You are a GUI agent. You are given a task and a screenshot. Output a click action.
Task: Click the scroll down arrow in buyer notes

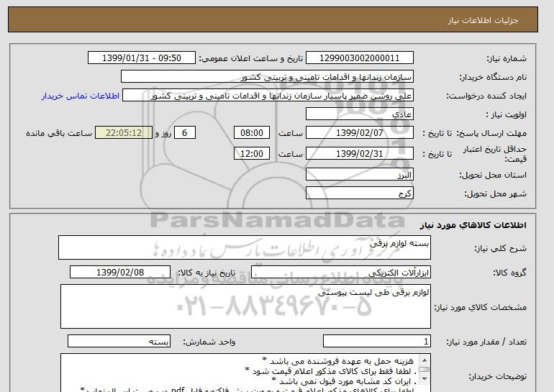coord(424,379)
